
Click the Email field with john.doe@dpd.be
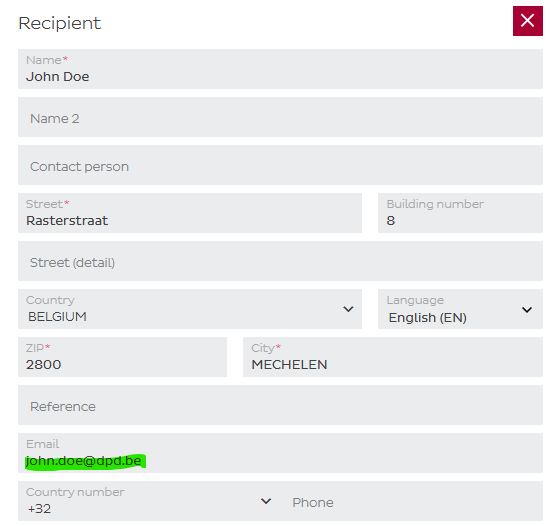point(280,453)
